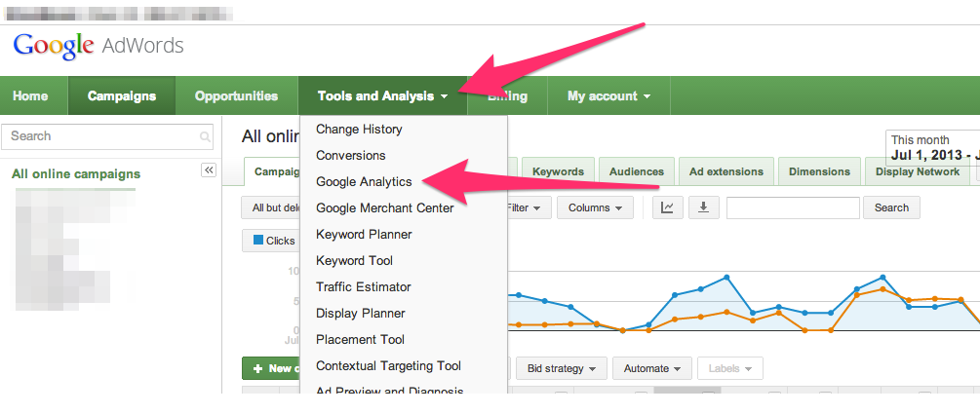
Task: Click the search magnifier icon in sidebar
Action: [205, 136]
